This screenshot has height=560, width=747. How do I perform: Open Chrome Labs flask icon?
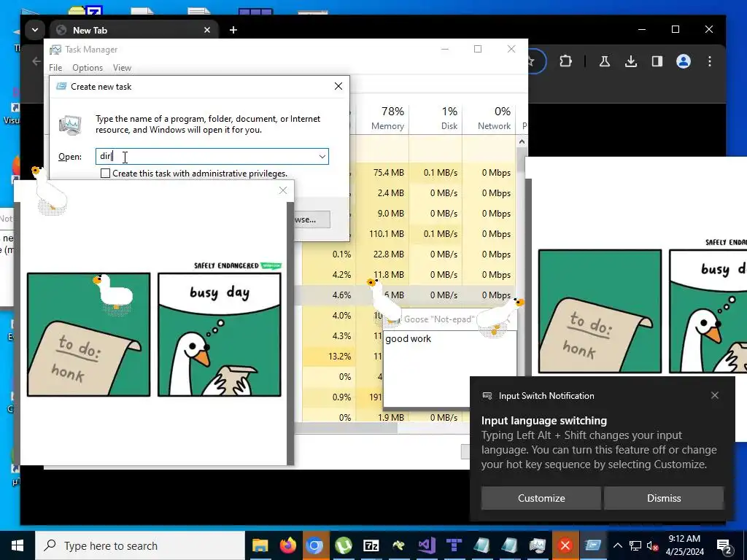605,61
